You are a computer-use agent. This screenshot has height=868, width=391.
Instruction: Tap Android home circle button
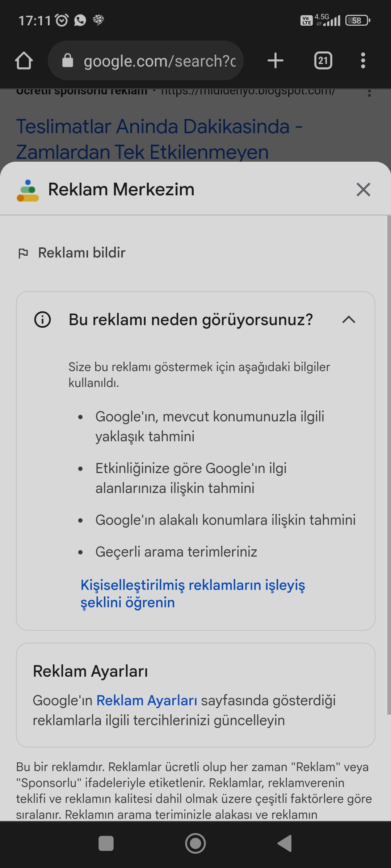point(195,843)
